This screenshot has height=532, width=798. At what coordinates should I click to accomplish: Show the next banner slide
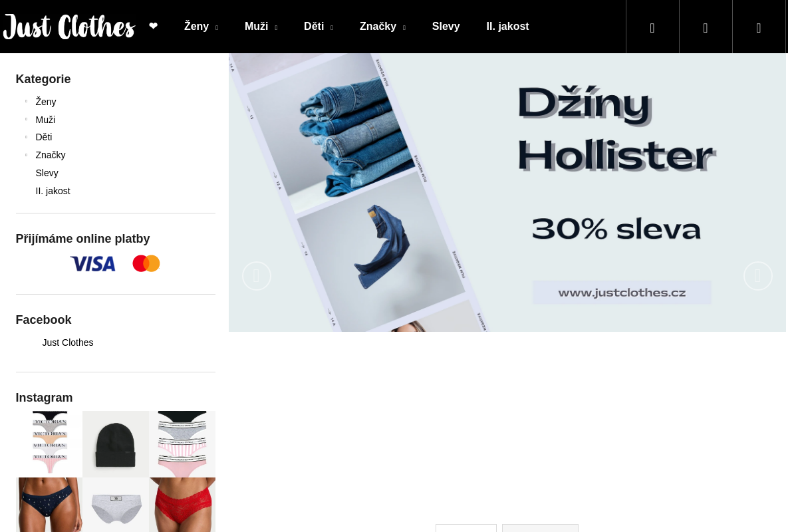coord(758,276)
